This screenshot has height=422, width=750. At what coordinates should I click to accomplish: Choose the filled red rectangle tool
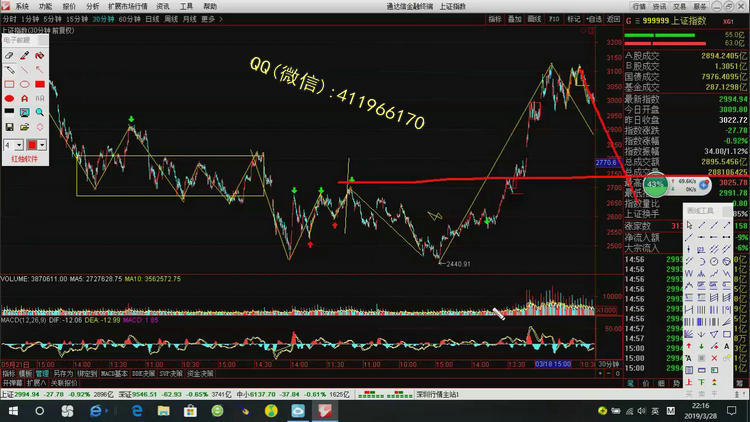[x=40, y=84]
